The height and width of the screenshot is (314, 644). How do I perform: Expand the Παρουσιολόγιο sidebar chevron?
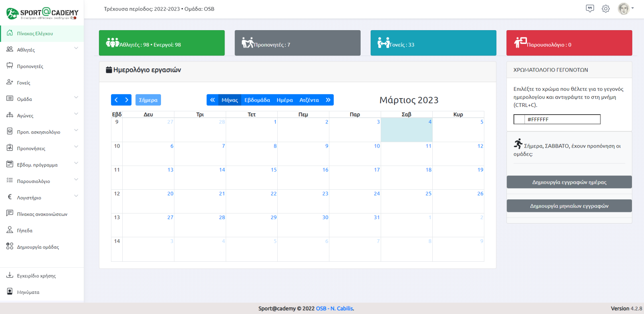tap(76, 180)
